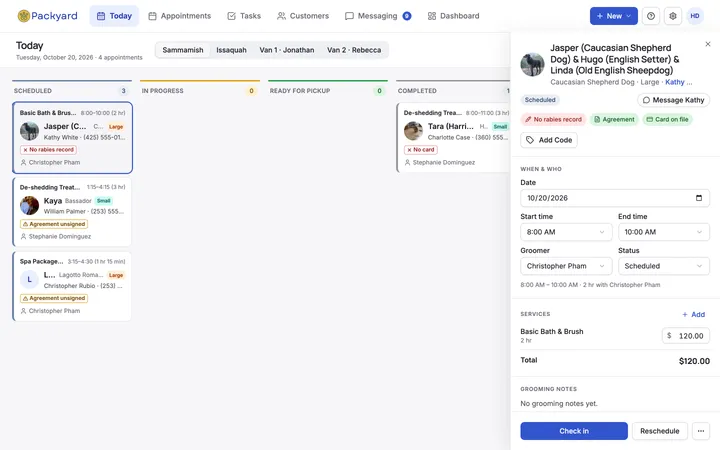720x450 pixels.
Task: Click the calendar icon in the Date field
Action: [x=699, y=198]
